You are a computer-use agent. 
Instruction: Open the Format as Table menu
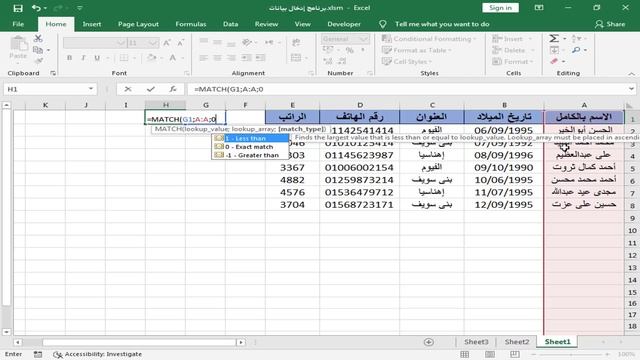[416, 50]
